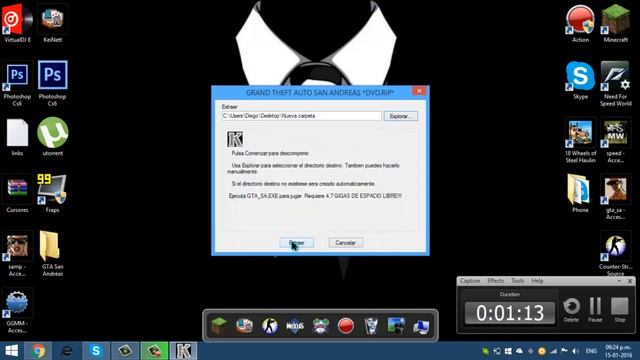
Task: Open Google Chrome from the taskbar
Action: pos(38,351)
